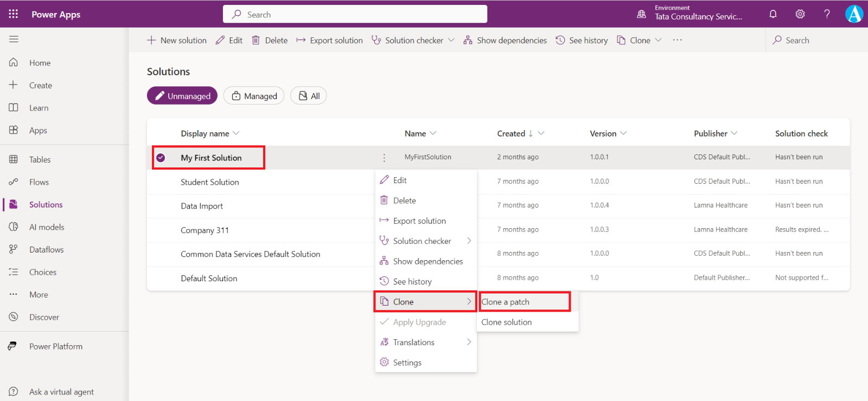Open the settings gear in header
Image resolution: width=868 pixels, height=401 pixels.
[800, 14]
